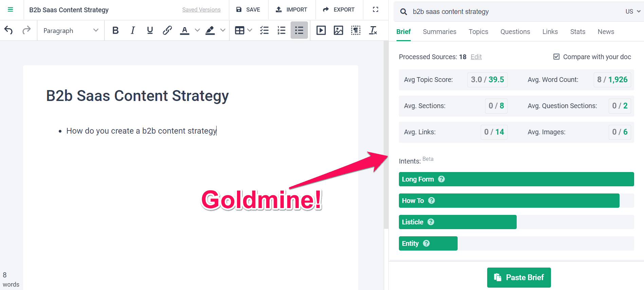Click the IMPORT button
The width and height of the screenshot is (644, 290).
coord(292,10)
